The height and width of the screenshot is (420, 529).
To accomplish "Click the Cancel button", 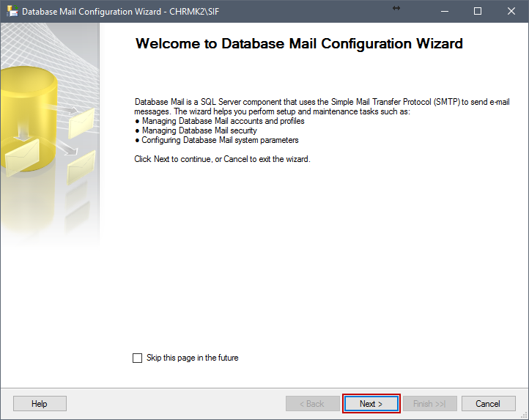I will [x=488, y=403].
